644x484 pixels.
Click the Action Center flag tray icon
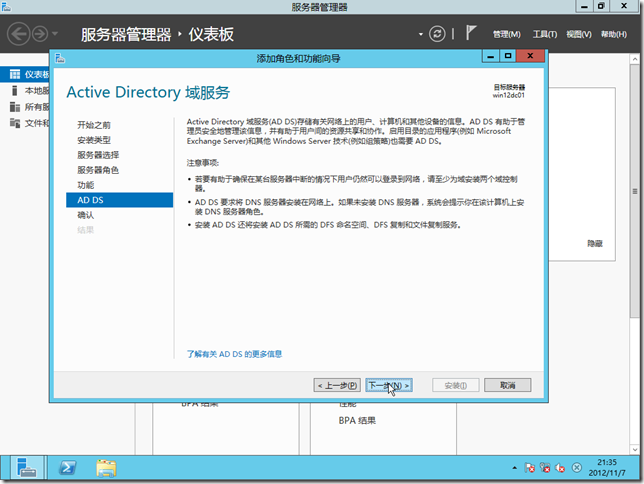point(529,468)
